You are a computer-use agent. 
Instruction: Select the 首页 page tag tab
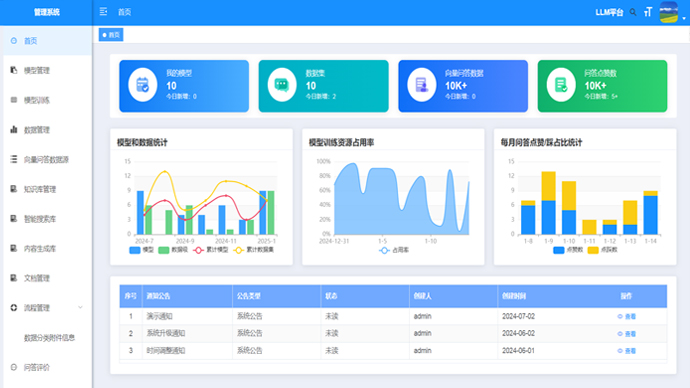(x=111, y=35)
